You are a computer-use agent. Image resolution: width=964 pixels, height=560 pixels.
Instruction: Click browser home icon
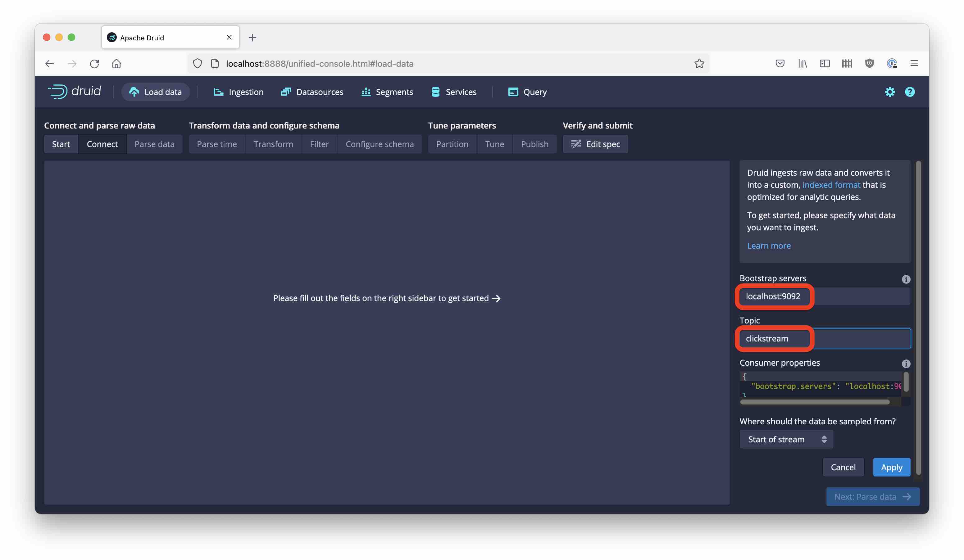[116, 63]
